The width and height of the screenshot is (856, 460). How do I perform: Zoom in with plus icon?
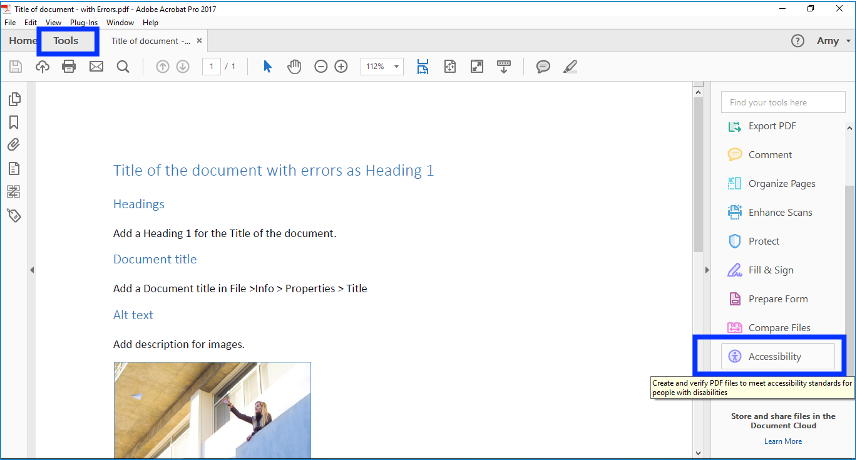341,67
